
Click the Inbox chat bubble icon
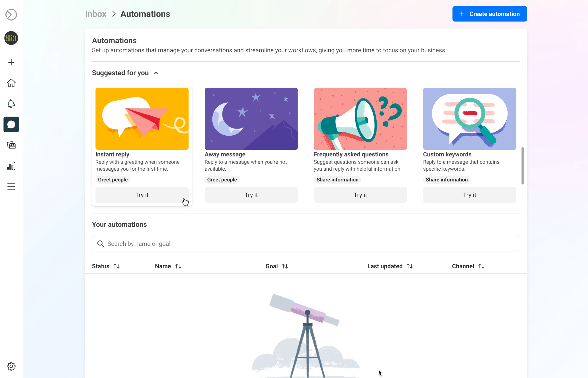(x=11, y=125)
